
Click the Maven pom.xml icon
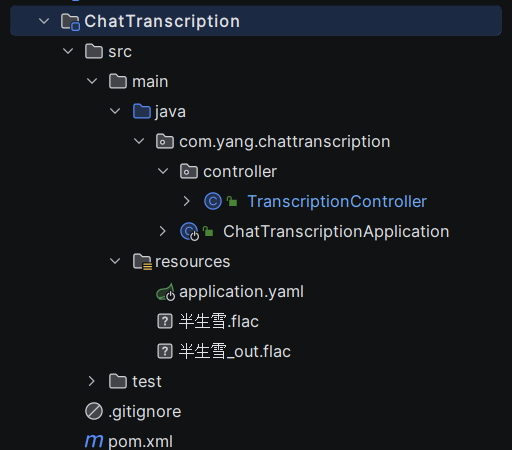point(94,441)
